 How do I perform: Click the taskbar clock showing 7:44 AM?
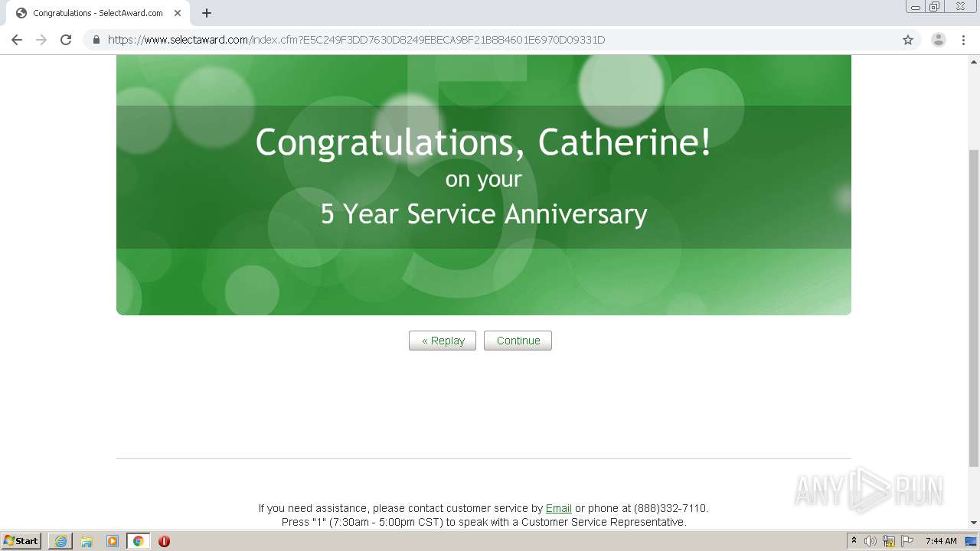(x=941, y=541)
